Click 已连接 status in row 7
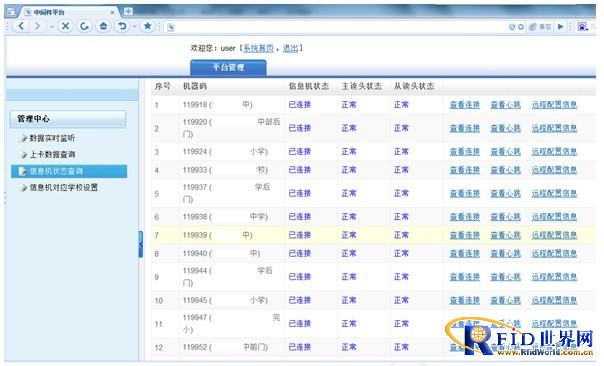 coord(300,235)
